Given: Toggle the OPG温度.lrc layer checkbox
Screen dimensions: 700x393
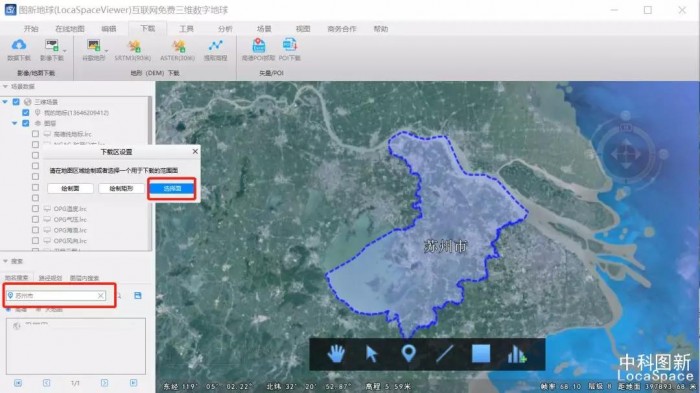Looking at the screenshot, I should coord(35,209).
